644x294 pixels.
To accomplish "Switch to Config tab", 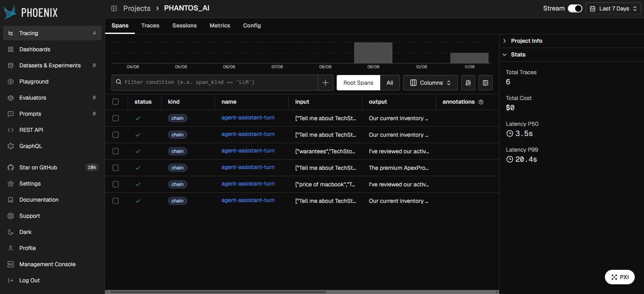I will [252, 25].
